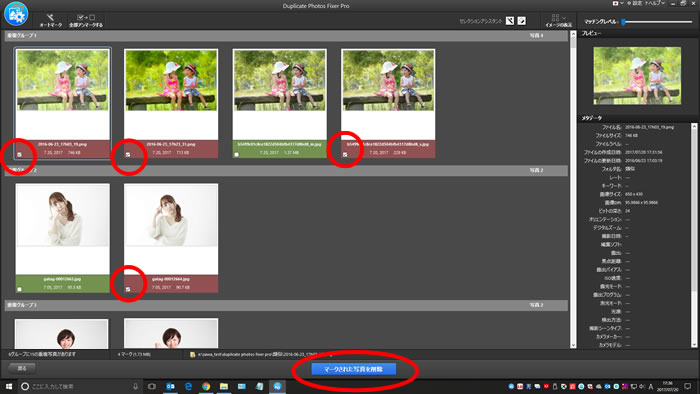Click the folder icon in status bar path

click(192, 355)
